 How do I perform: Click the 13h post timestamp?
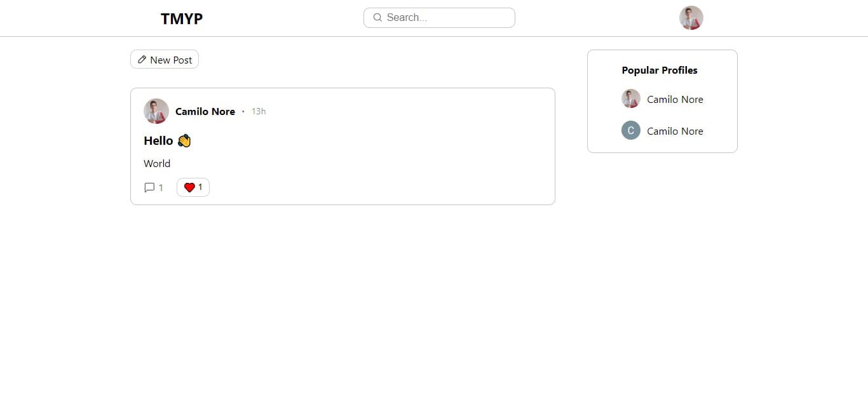[x=259, y=112]
